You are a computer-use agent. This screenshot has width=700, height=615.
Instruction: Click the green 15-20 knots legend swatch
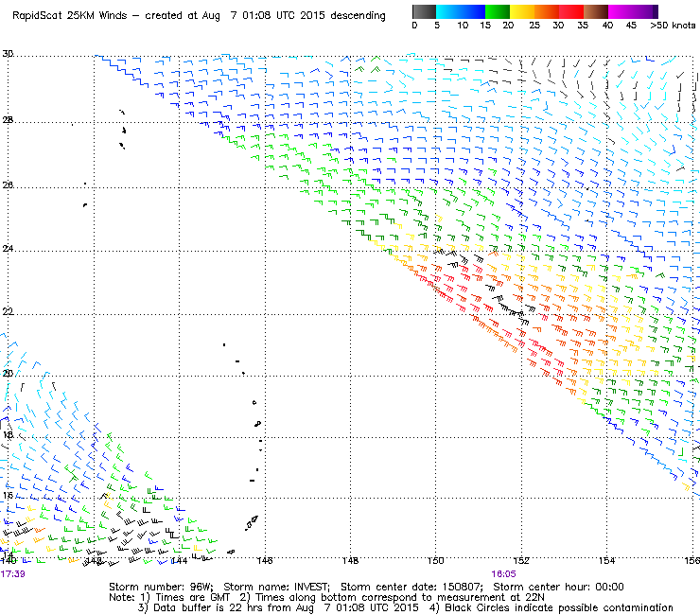[x=498, y=11]
